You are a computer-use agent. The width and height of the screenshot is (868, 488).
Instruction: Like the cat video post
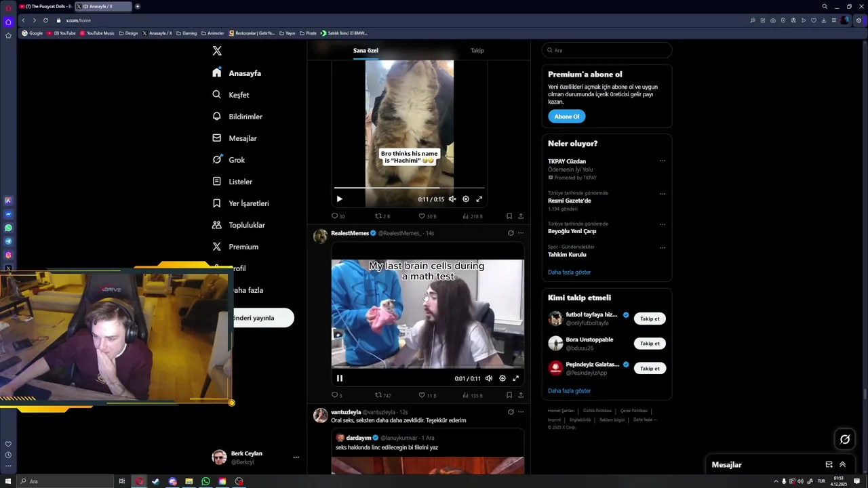[427, 216]
